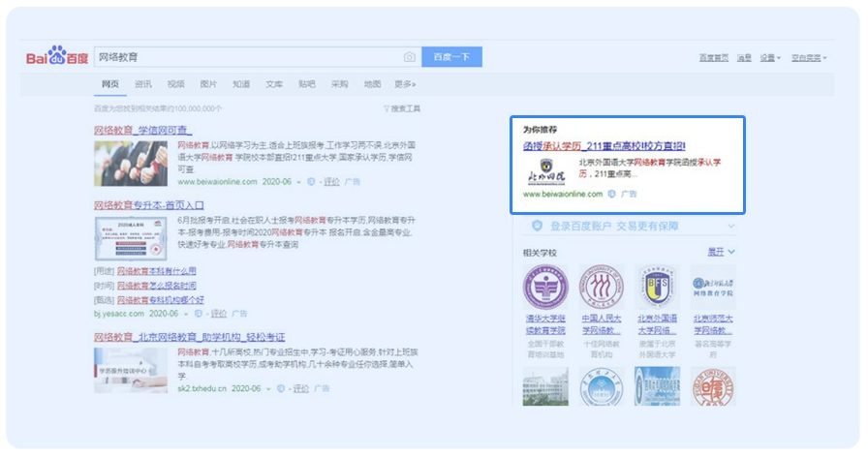Open 北京外国语大学网络 BFS logo
The image size is (868, 457).
click(x=657, y=288)
